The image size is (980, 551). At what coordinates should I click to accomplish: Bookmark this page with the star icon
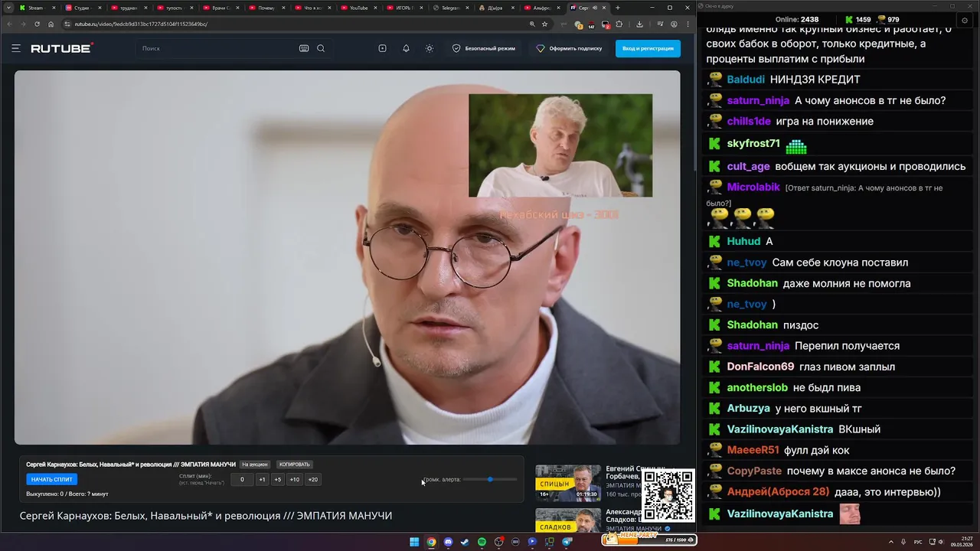pyautogui.click(x=545, y=24)
